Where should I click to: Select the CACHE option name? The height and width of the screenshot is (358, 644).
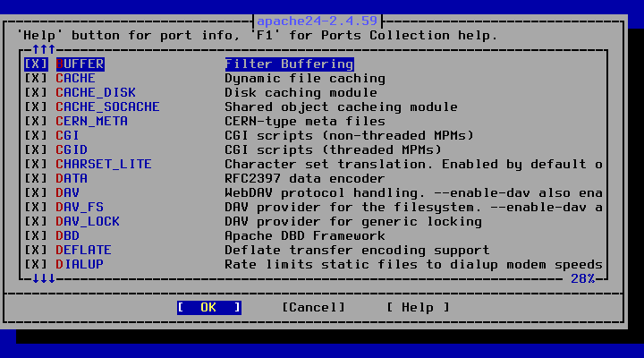(75, 79)
